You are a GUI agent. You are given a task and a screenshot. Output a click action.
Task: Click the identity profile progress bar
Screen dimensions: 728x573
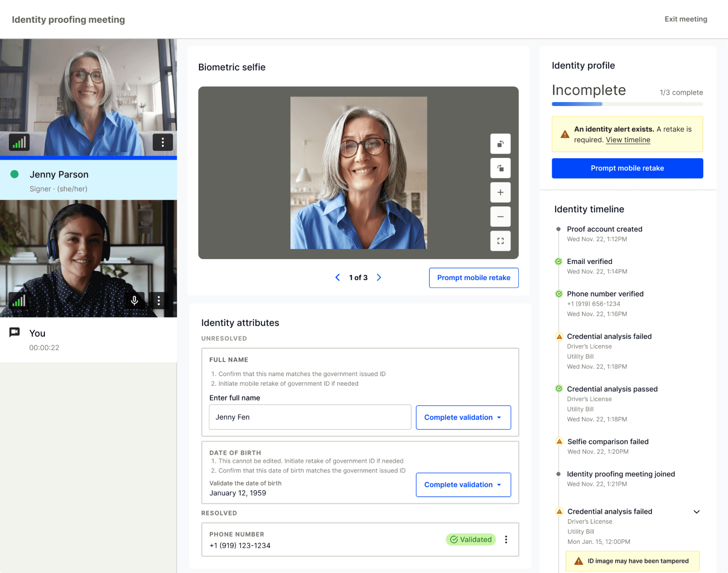pos(627,104)
